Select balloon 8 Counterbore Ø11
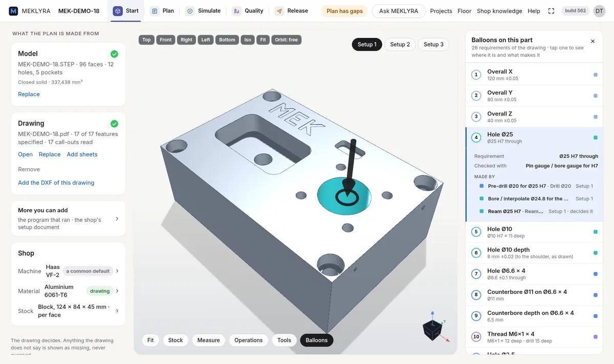614x364 pixels. [x=534, y=295]
